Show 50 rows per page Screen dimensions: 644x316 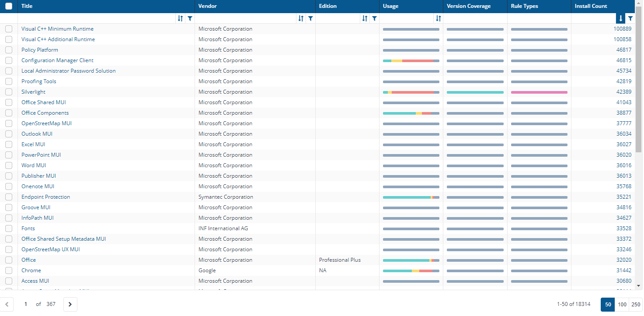tap(608, 304)
